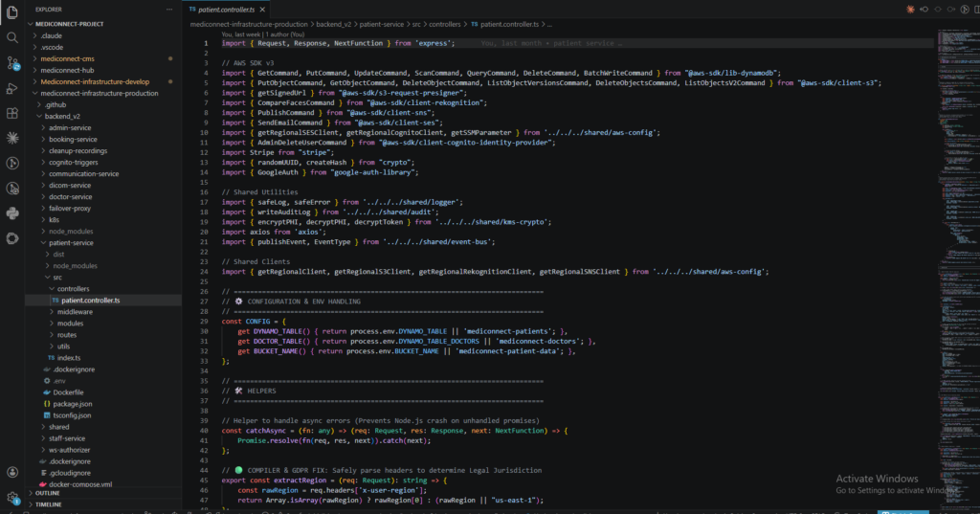Screen dimensions: 980x514
Task: Open the Accounts menu icon
Action: 11,472
